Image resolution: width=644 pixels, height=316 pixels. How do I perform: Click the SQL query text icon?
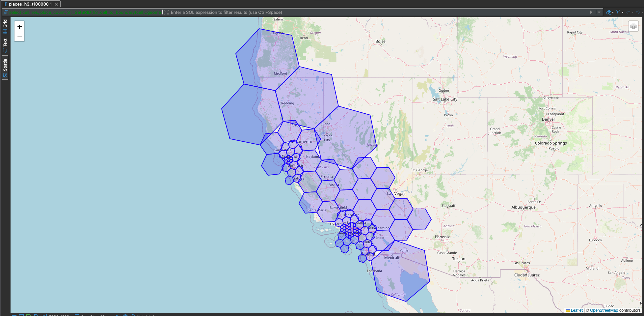click(6, 12)
